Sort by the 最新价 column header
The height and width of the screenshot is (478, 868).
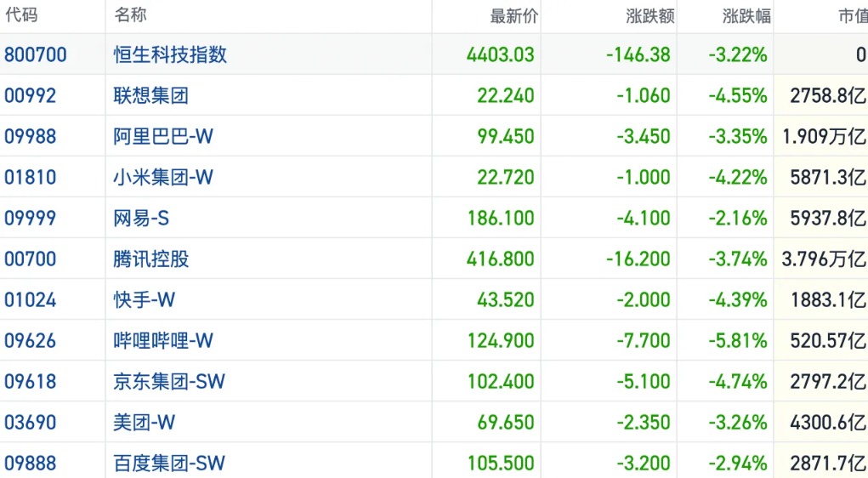[513, 16]
